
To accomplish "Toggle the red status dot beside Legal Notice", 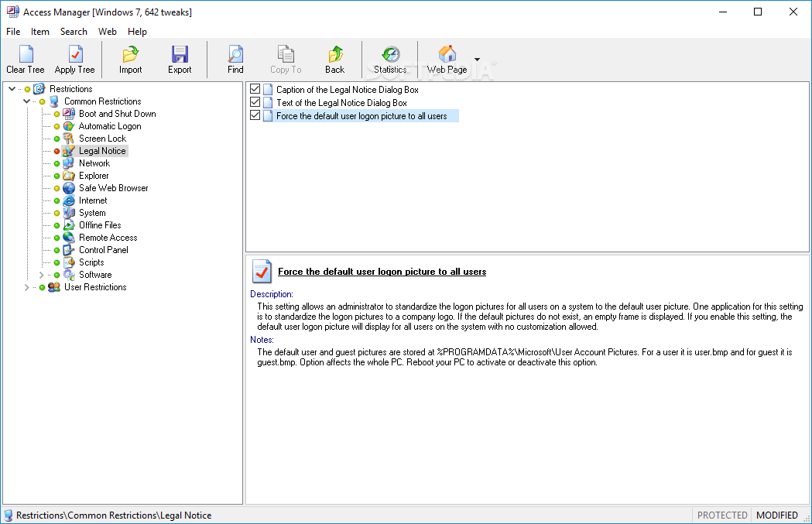I will click(57, 151).
